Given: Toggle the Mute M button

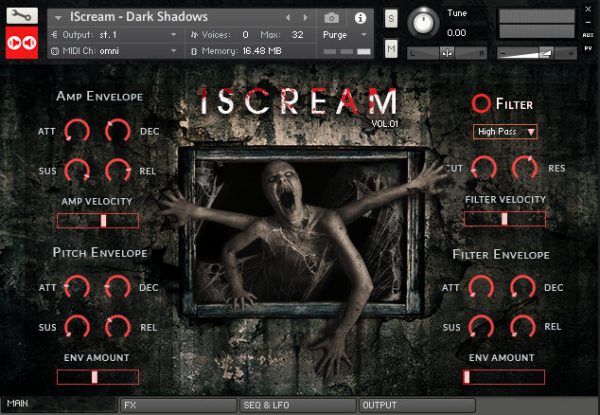Looking at the screenshot, I should click(391, 48).
